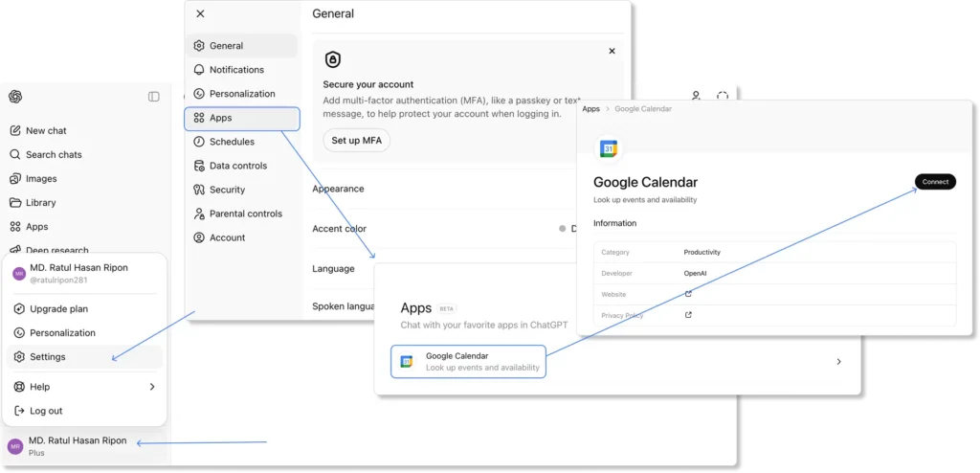980x473 pixels.
Task: Open Images in the left sidebar
Action: [33, 178]
